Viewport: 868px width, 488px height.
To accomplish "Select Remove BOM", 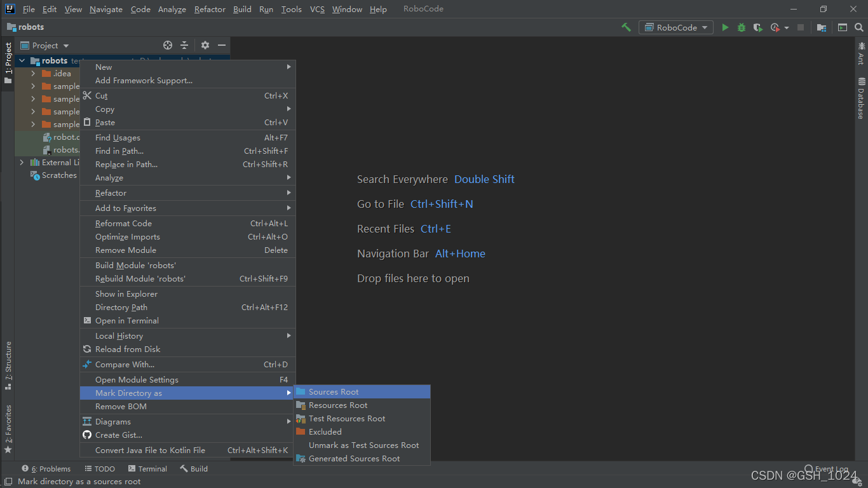I will click(x=187, y=407).
